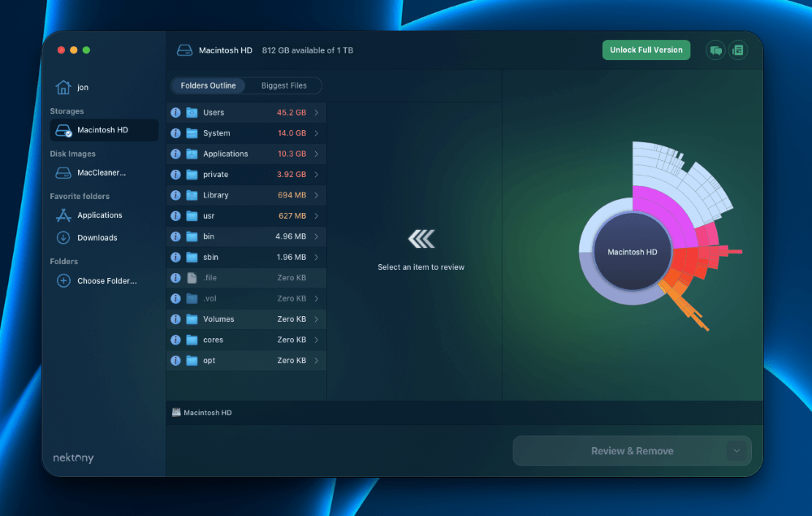Screen dimensions: 812x516
Task: Open the Review & Remove dropdown arrow
Action: tap(736, 451)
